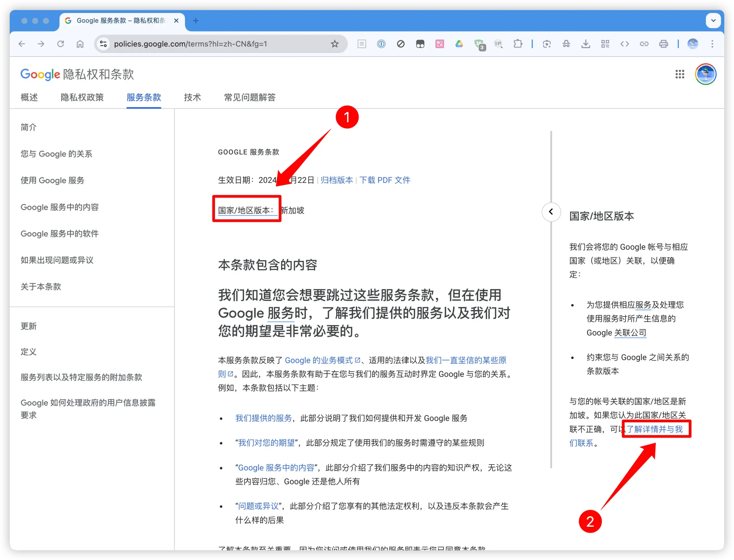The width and height of the screenshot is (734, 560).
Task: Jump to 简介 in sidebar
Action: pyautogui.click(x=29, y=127)
